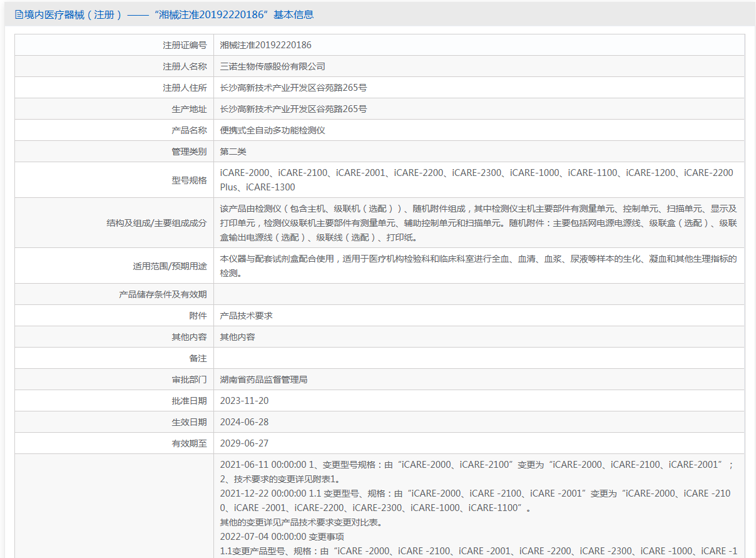
Task: Click the model list beginning iCARE-2000、iCARE-2100
Action: [x=477, y=180]
